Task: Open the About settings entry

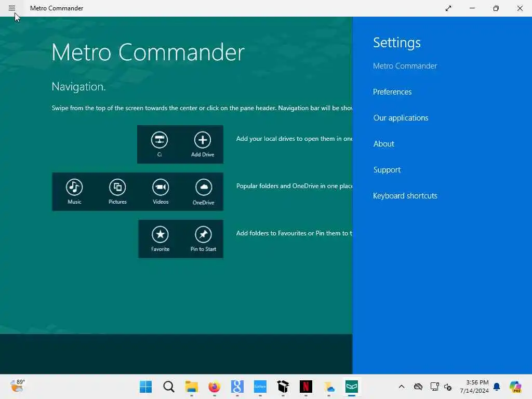Action: pyautogui.click(x=384, y=144)
